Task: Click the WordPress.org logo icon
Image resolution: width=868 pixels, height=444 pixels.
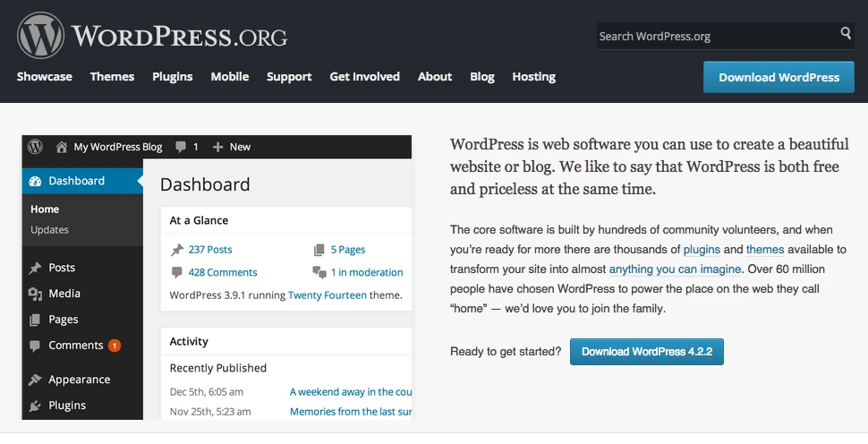Action: click(40, 35)
